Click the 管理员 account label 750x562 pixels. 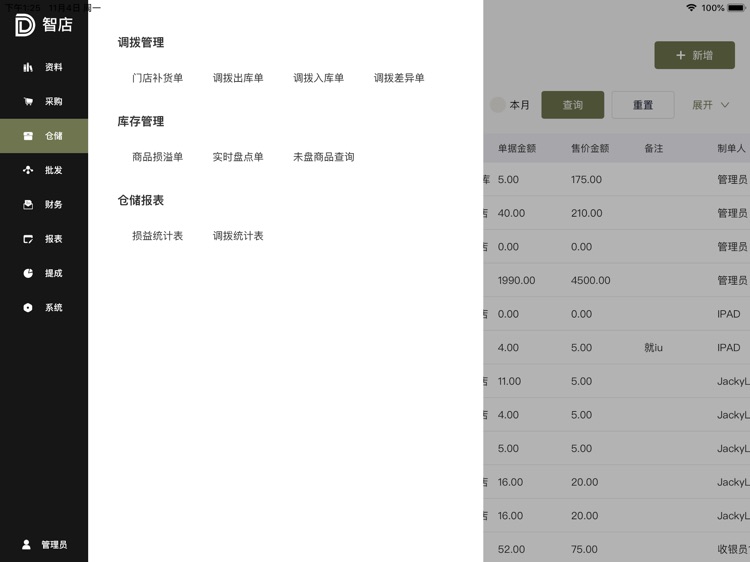coord(54,545)
